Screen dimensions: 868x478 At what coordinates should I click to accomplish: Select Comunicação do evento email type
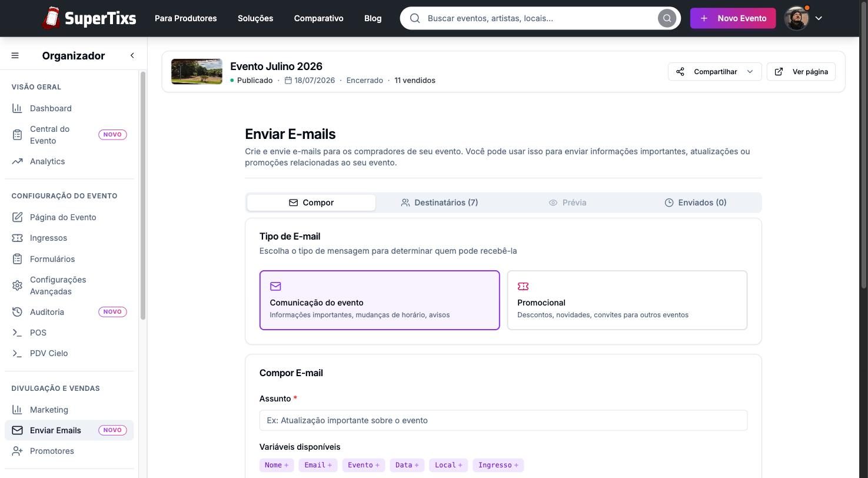pos(380,300)
